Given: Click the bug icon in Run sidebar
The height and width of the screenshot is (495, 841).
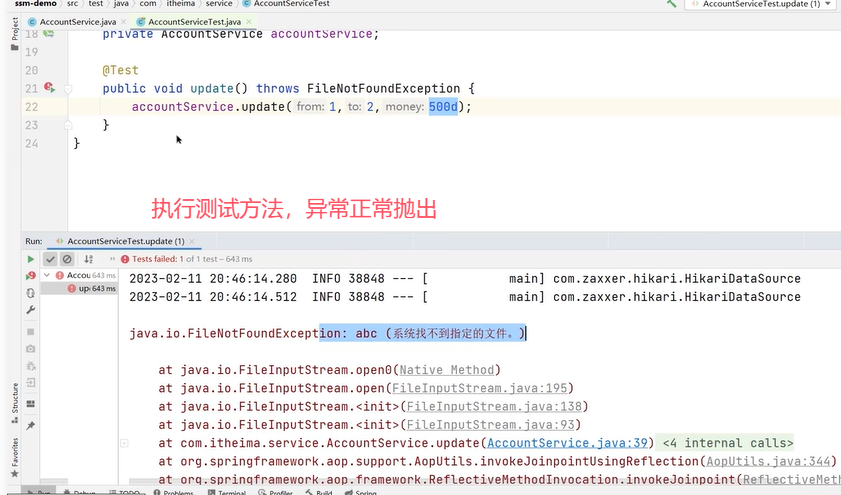Looking at the screenshot, I should point(31,366).
